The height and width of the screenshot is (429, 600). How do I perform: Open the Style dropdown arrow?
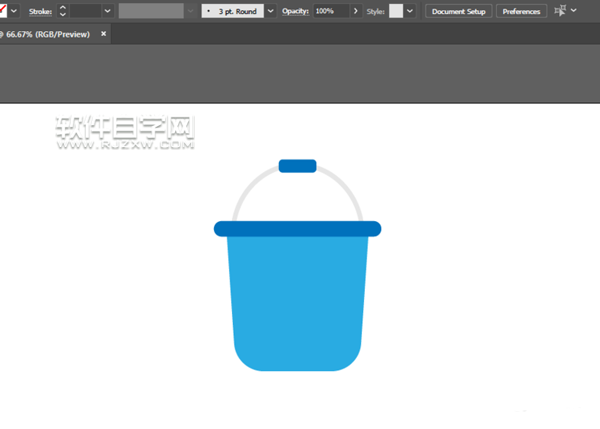410,11
